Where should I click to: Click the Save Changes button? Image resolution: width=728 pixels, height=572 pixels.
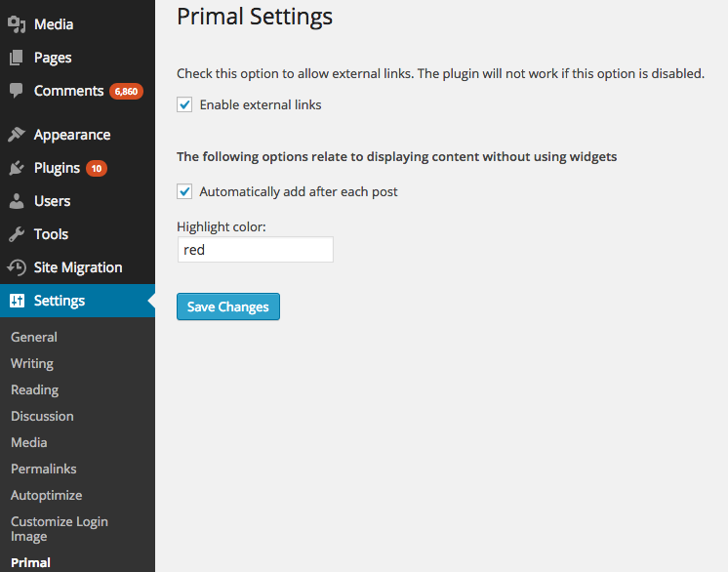pos(228,306)
